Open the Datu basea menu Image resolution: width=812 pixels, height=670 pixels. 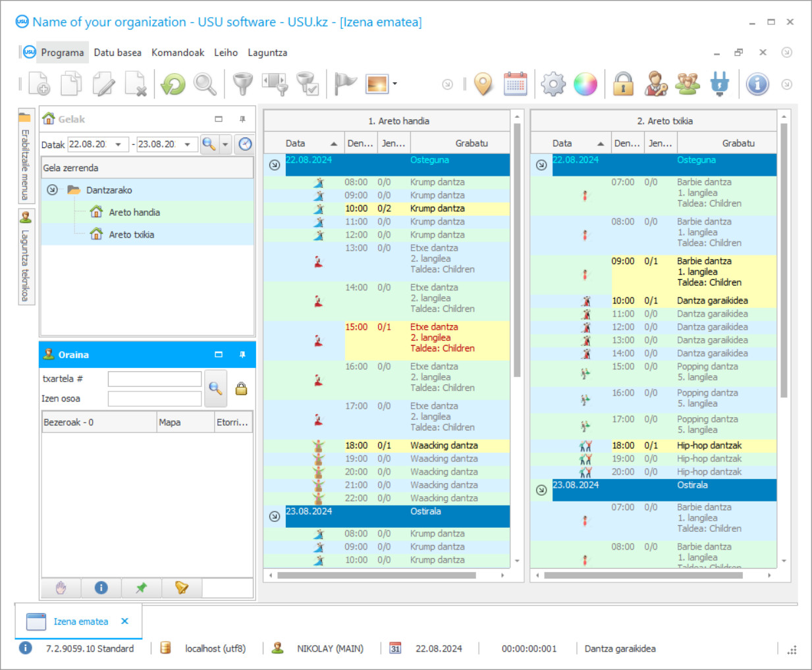117,53
